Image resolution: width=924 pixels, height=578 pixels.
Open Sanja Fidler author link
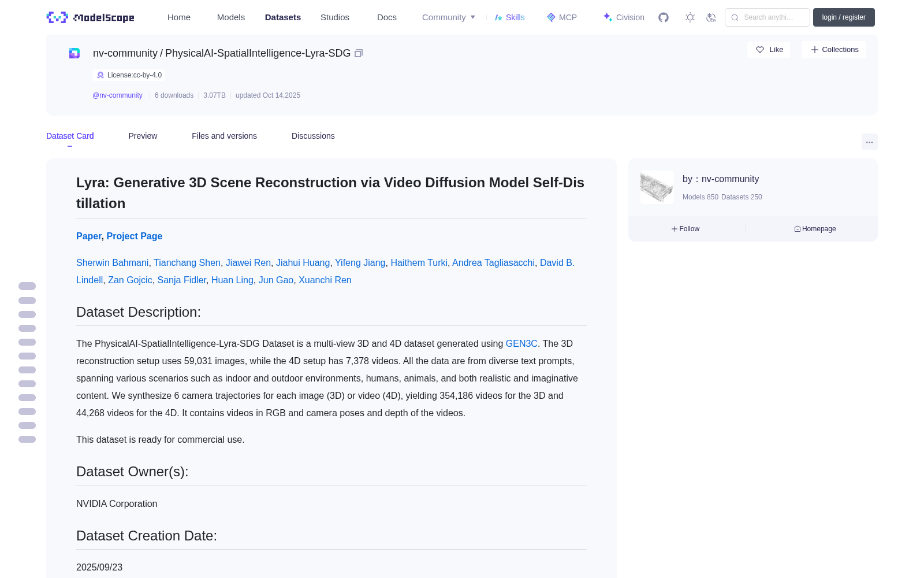coord(182,280)
